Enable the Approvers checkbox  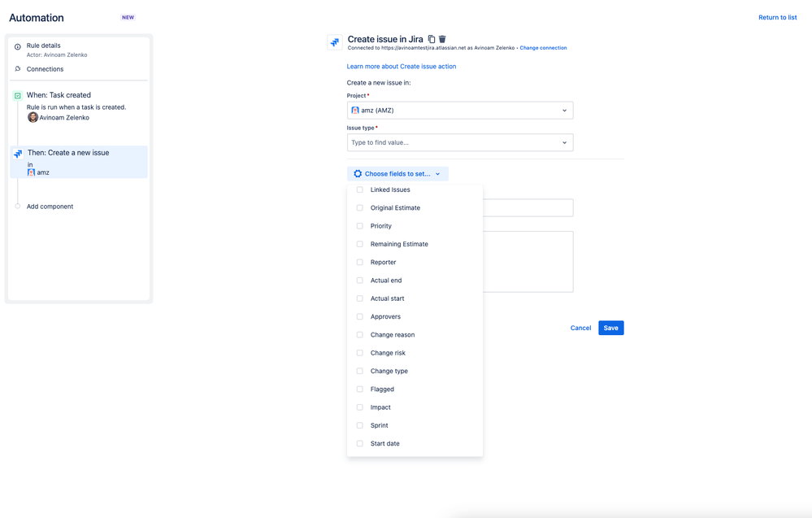tap(360, 316)
